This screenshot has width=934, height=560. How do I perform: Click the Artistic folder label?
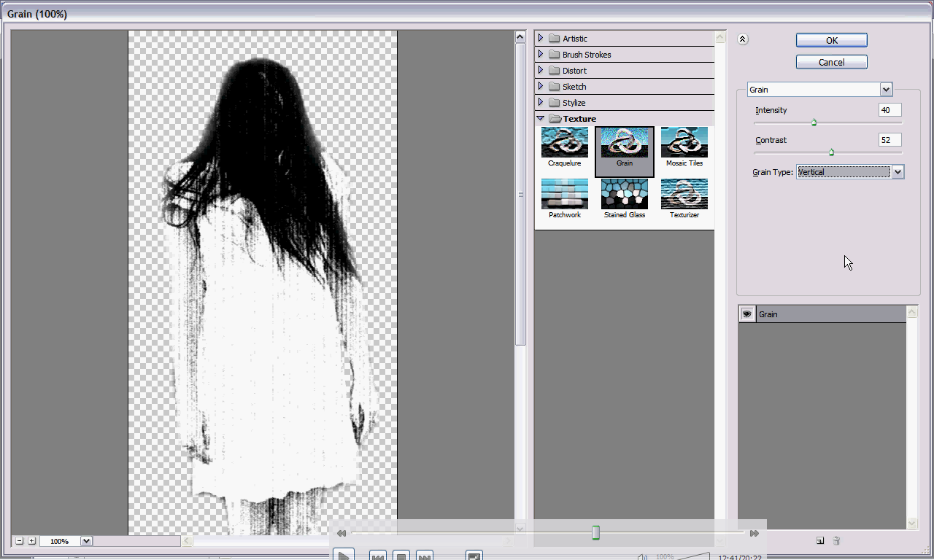(x=575, y=39)
